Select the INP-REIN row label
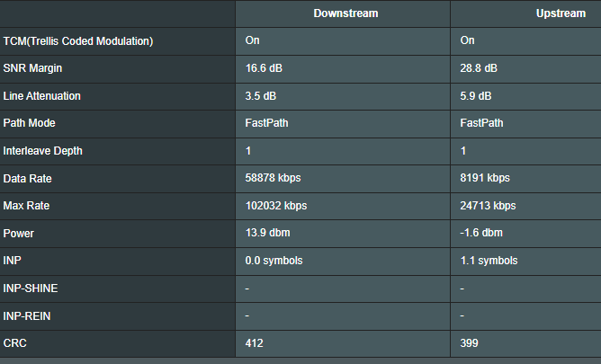Screen dimensions: 601x364 tap(27, 316)
